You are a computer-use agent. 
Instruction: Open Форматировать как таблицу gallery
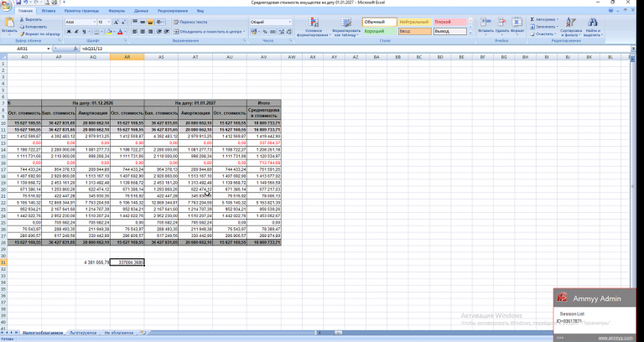coord(345,27)
